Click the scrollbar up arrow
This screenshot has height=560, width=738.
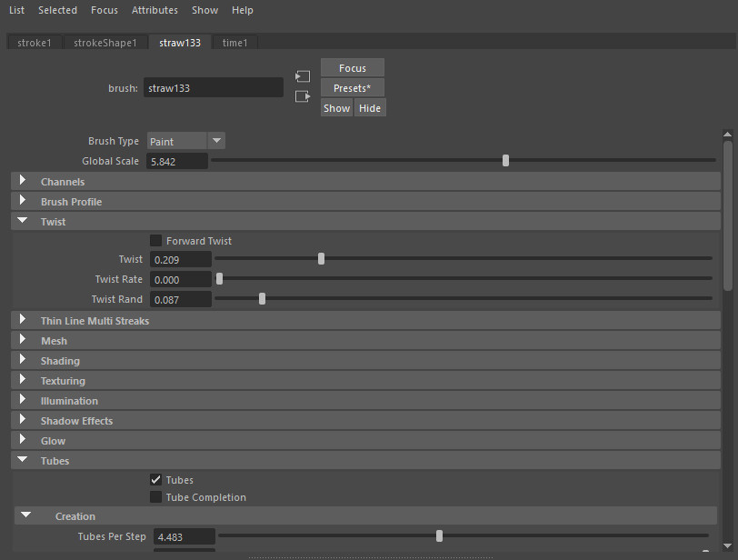coord(728,135)
